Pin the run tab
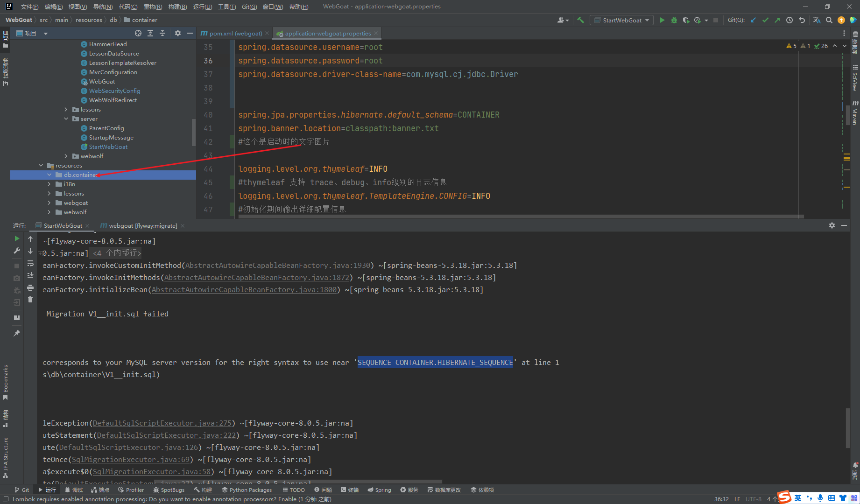Viewport: 860px width, 504px height. (17, 333)
